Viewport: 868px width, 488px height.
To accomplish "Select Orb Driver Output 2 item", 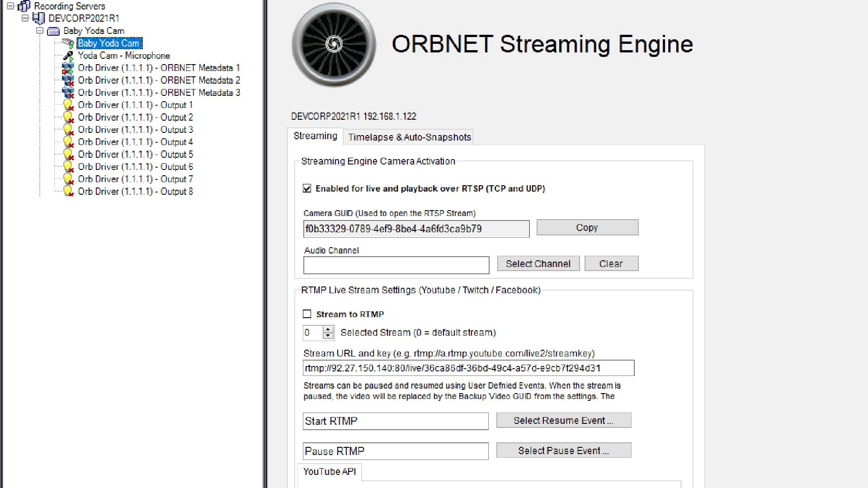I will click(135, 117).
